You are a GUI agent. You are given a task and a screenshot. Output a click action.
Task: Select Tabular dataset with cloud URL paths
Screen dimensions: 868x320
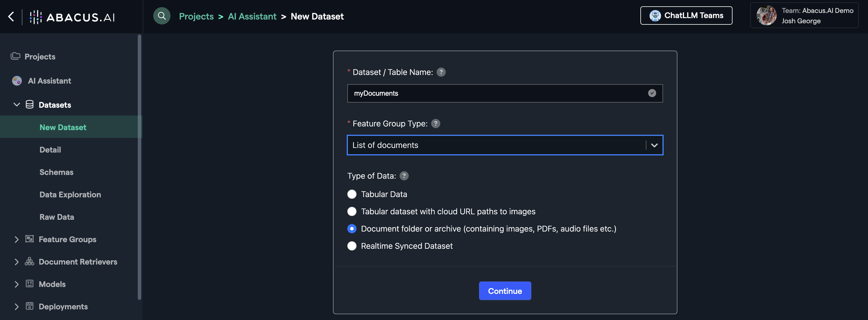pos(352,211)
